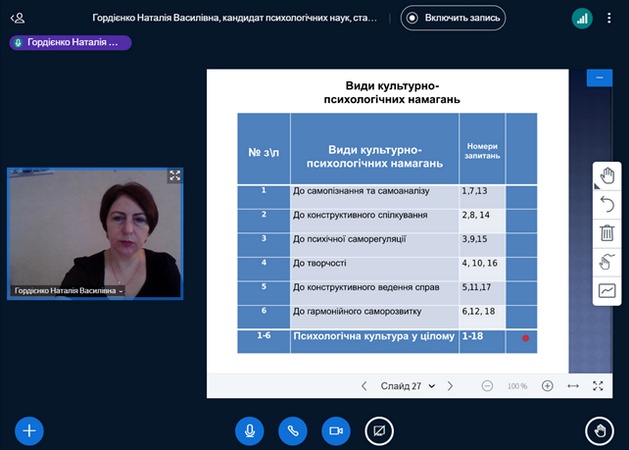This screenshot has height=450, width=629.
Task: Make the presentation fullscreen
Action: 598,386
